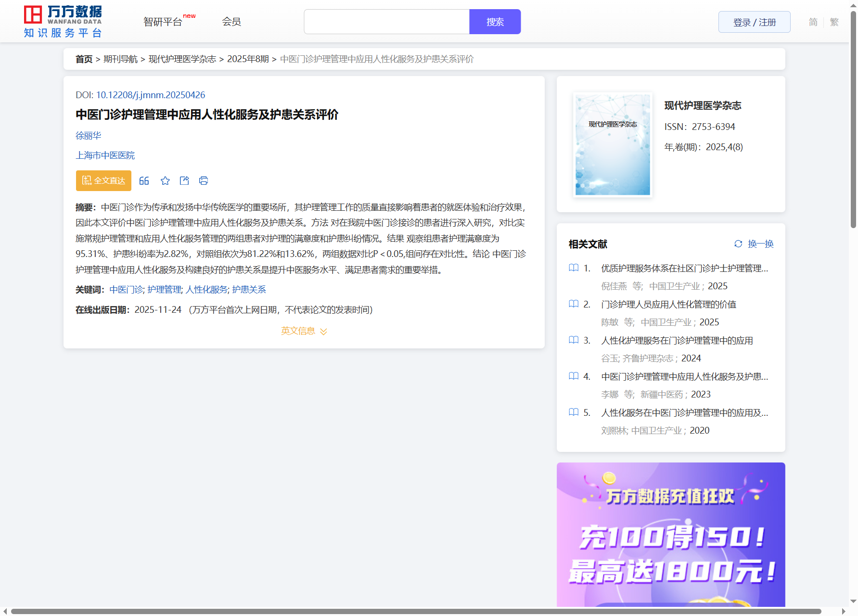Click the refresh icon beside 换一换
The image size is (858, 616).
(x=738, y=244)
